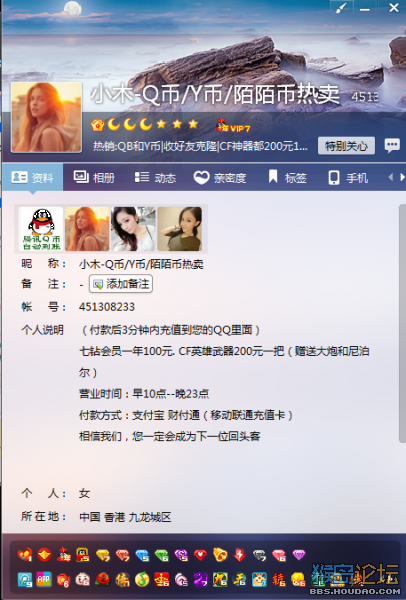This screenshot has width=406, height=600.
Task: Switch to the 手机 phone tab
Action: coord(348,177)
